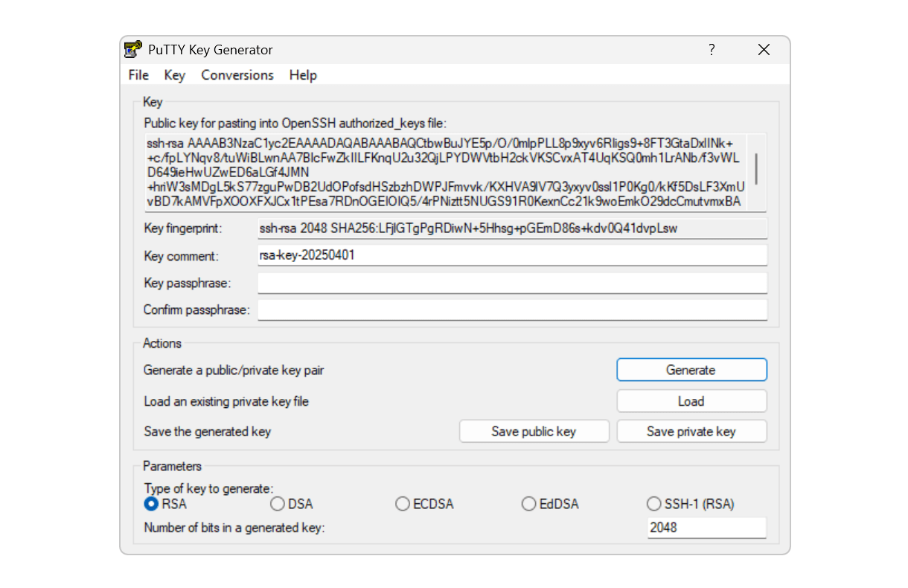The height and width of the screenshot is (588, 908).
Task: Click the Key passphrase field
Action: (512, 283)
